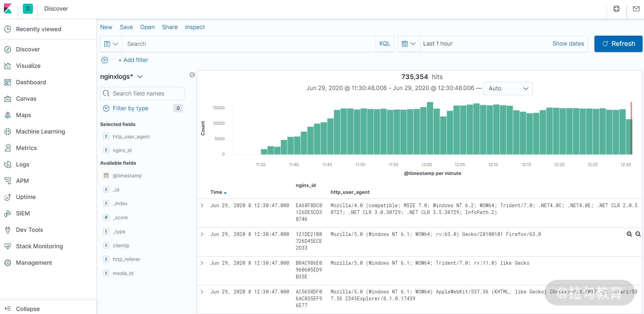Open the help menu icon
Image resolution: width=644 pixels, height=314 pixels.
(x=616, y=9)
